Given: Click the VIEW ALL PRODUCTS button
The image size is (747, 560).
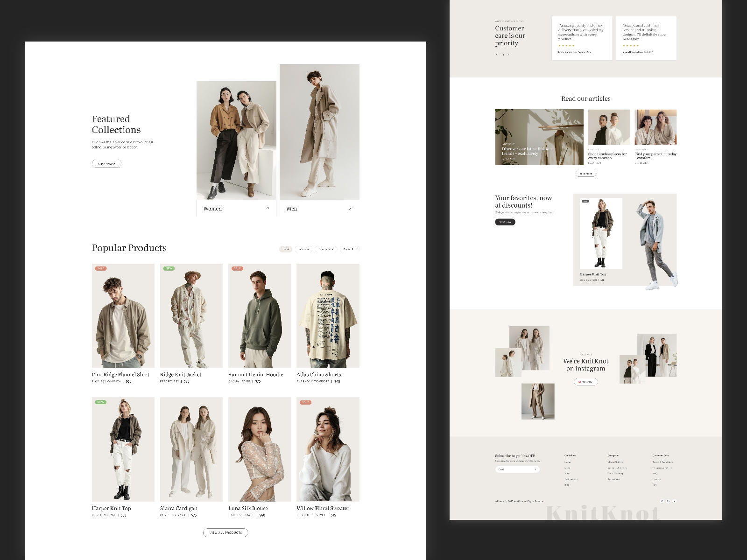Looking at the screenshot, I should pos(226,532).
